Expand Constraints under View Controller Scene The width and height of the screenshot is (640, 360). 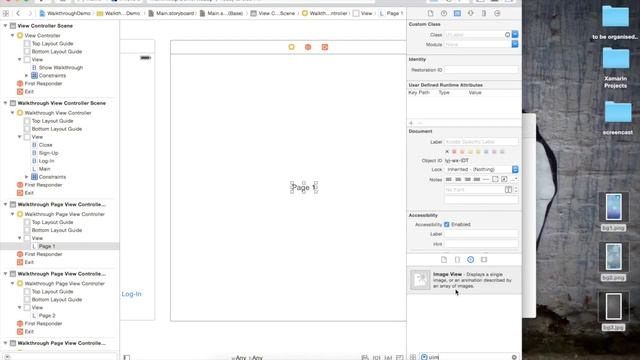pyautogui.click(x=27, y=76)
